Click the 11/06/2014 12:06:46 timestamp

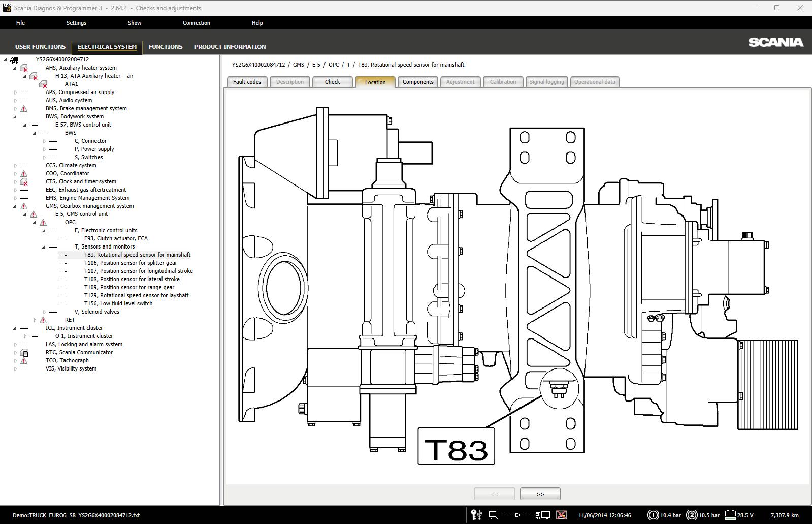pos(604,515)
